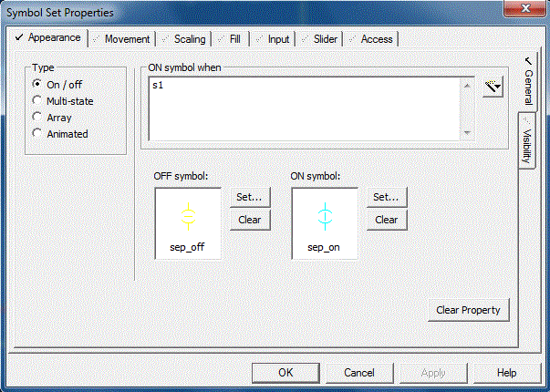Click the OFF symbol sep_off preview
Image resolution: width=550 pixels, height=392 pixels.
pos(188,223)
